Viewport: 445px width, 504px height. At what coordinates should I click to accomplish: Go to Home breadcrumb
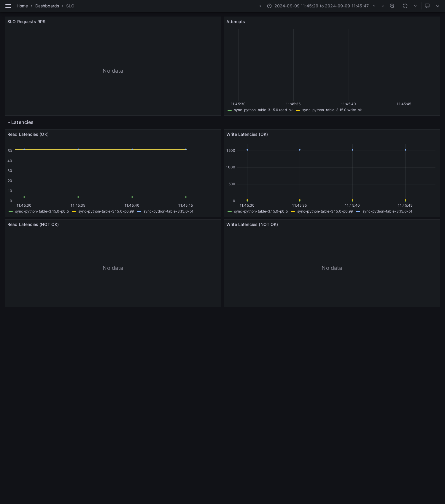(22, 6)
